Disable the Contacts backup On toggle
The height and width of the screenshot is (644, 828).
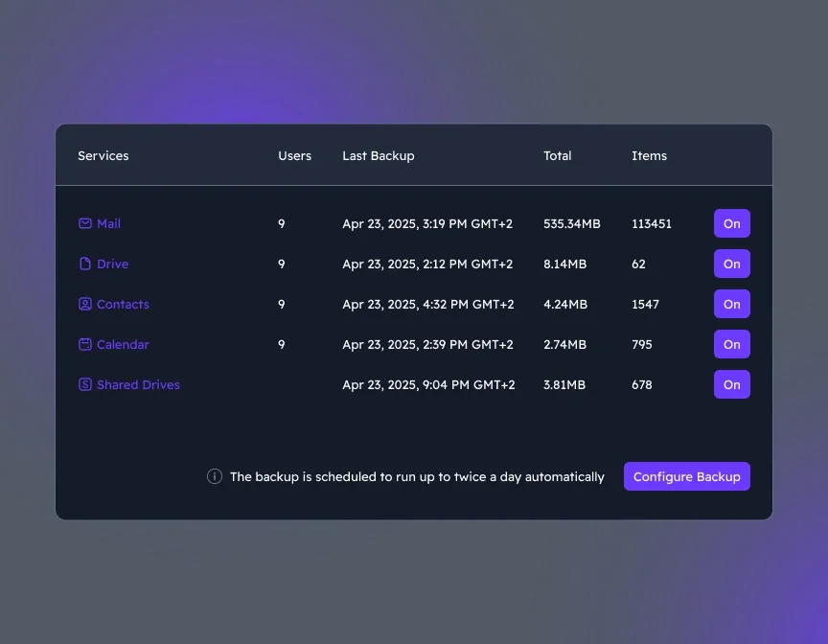pos(731,304)
